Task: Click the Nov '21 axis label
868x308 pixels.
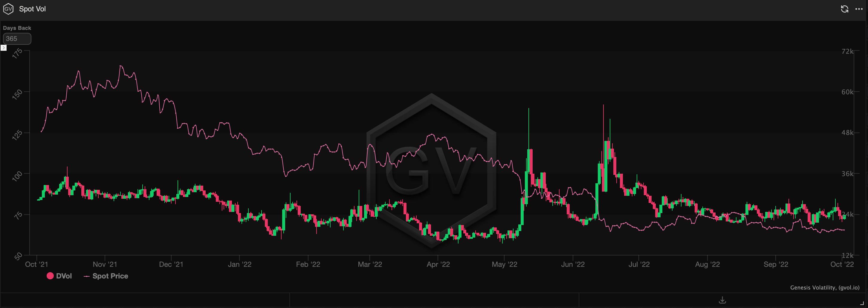Action: [105, 264]
